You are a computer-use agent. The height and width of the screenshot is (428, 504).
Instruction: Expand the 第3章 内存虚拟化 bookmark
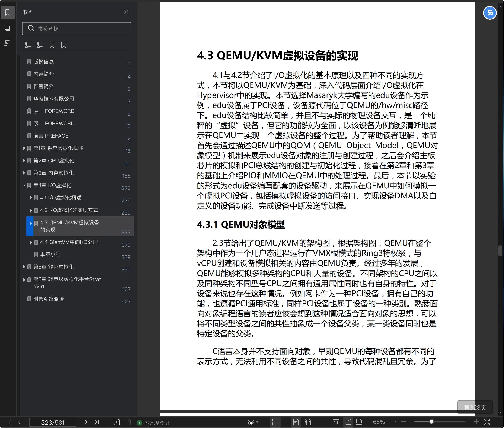pyautogui.click(x=24, y=173)
